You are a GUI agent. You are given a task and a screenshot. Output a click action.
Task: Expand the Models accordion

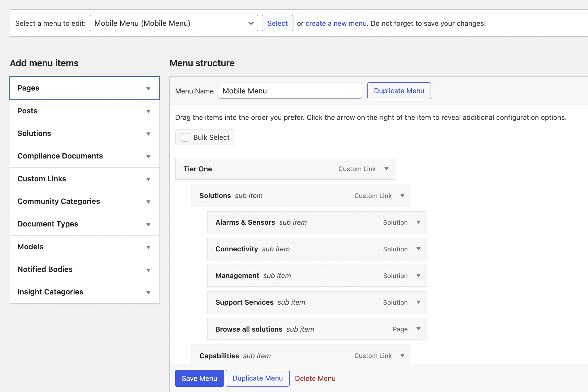[148, 247]
